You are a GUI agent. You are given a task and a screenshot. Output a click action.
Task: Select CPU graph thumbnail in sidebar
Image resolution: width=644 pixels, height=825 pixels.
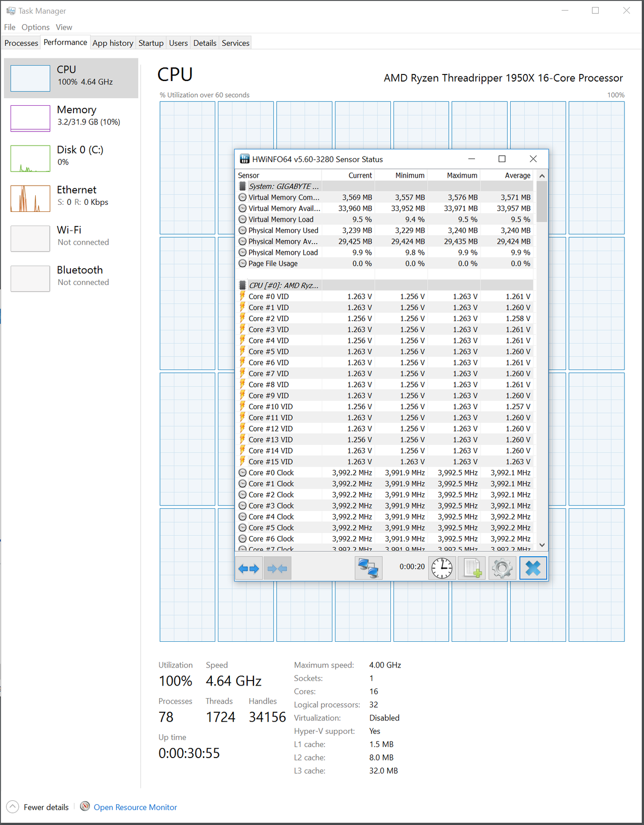[x=30, y=78]
